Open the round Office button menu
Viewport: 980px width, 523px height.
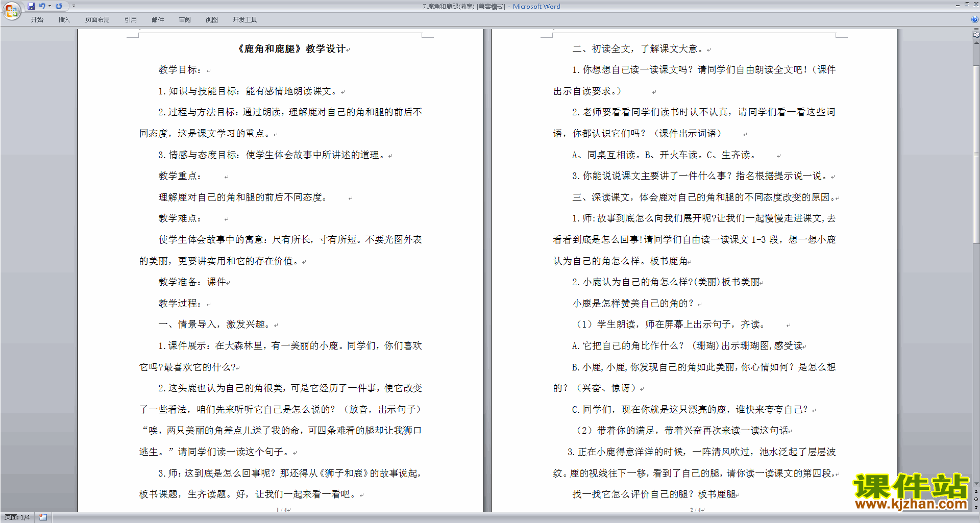click(11, 10)
